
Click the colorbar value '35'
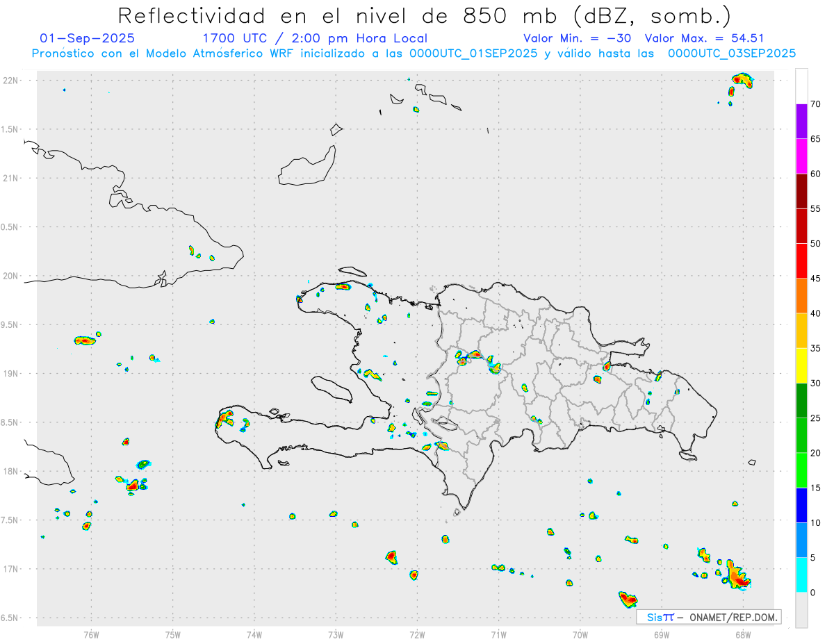pyautogui.click(x=815, y=348)
